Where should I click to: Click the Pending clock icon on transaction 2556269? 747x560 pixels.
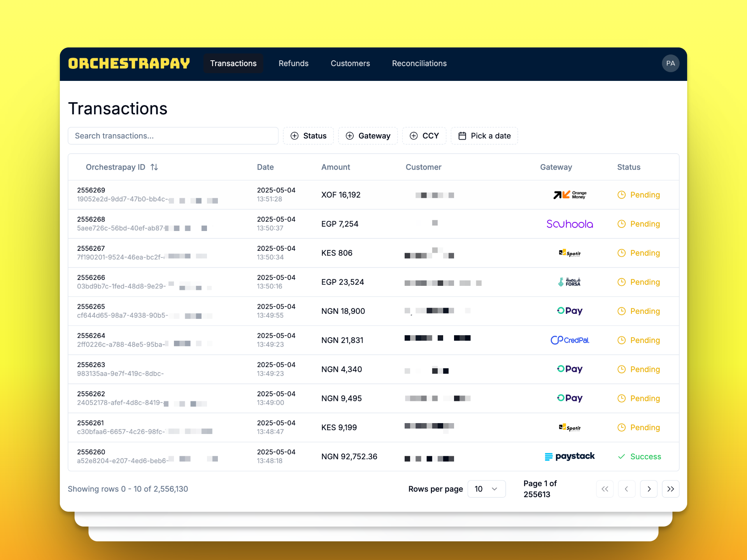(x=621, y=194)
